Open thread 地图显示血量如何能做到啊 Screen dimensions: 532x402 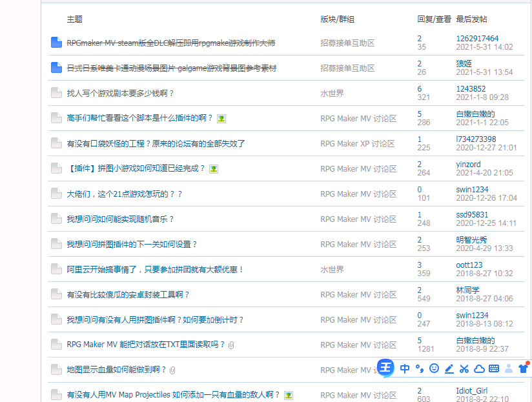pos(116,370)
